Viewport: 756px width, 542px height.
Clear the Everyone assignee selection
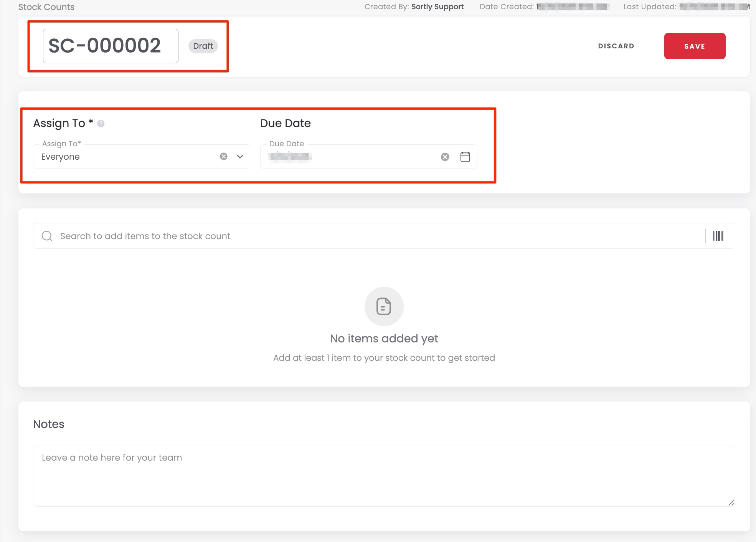pos(223,156)
